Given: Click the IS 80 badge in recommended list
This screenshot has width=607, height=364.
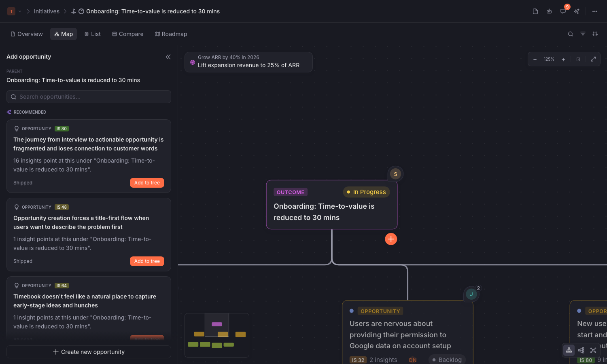Looking at the screenshot, I should 62,129.
